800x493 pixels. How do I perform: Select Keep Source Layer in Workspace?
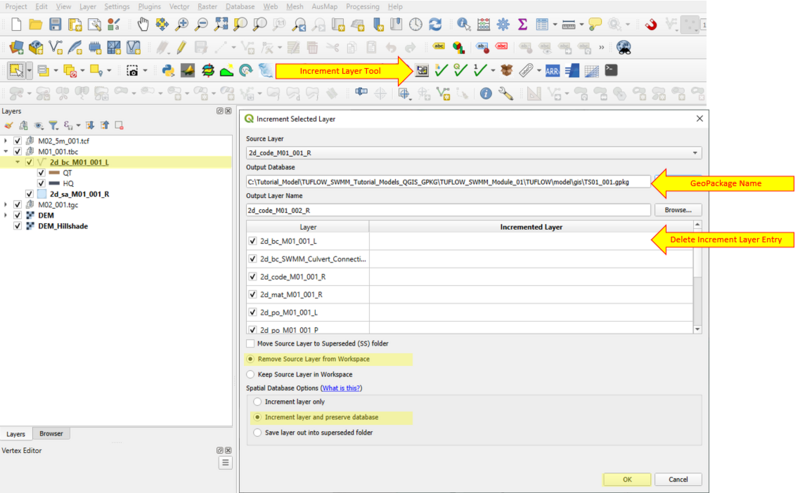[x=251, y=375]
